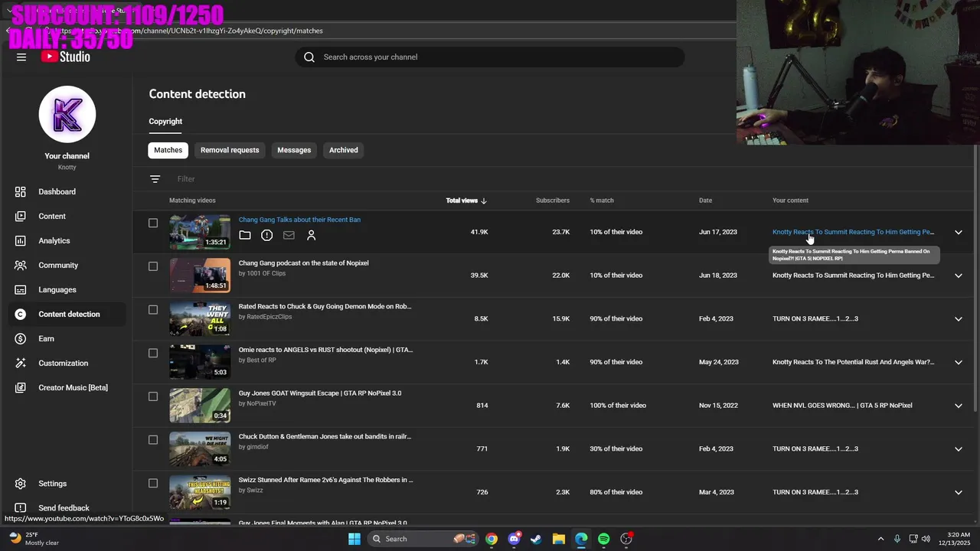Check the Chuck Dutton & Gentleman Jones row
Screen dimensions: 980x551
tap(153, 440)
